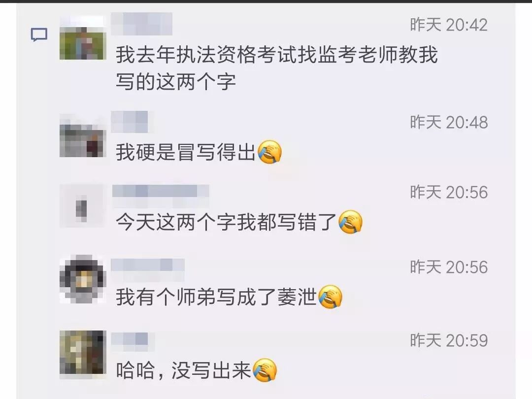Select the comment '我有个师弟写成了萎泄'
The image size is (532, 399).
216,297
